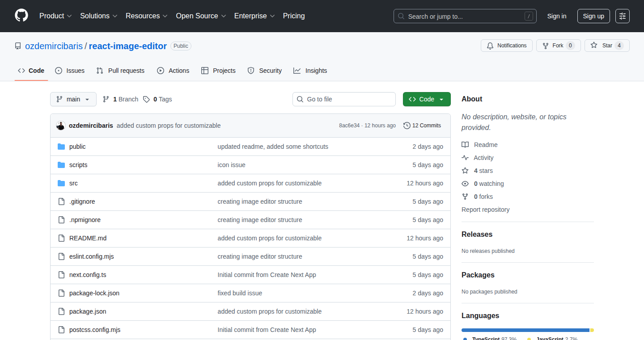Switch to the Actions tab
Screen dimensions: 644x340
[x=173, y=71]
